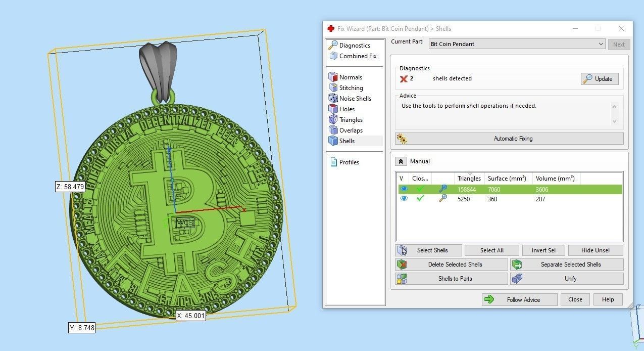This screenshot has height=351, width=644.
Task: Click the Fix Wizard red cross icon
Action: 331,29
